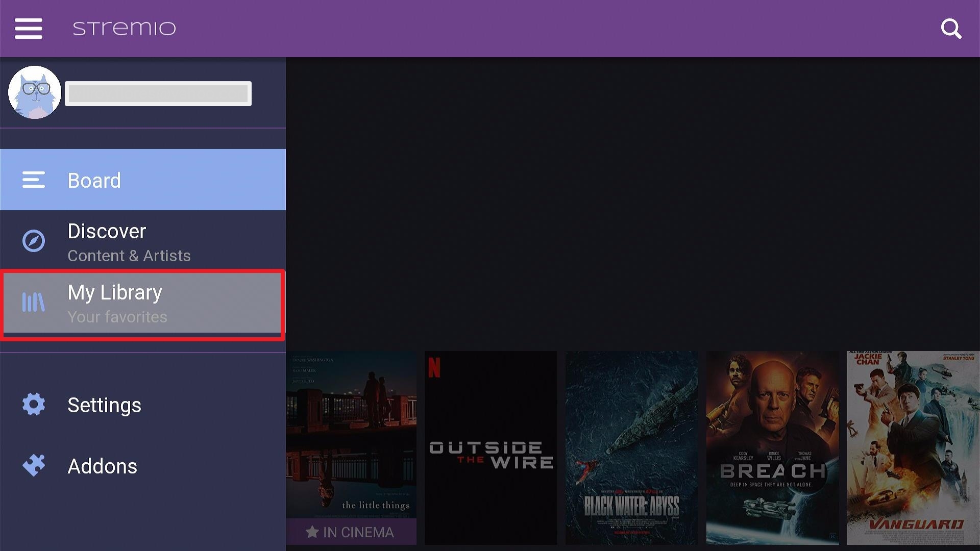
Task: Open the Addons label
Action: (x=102, y=466)
